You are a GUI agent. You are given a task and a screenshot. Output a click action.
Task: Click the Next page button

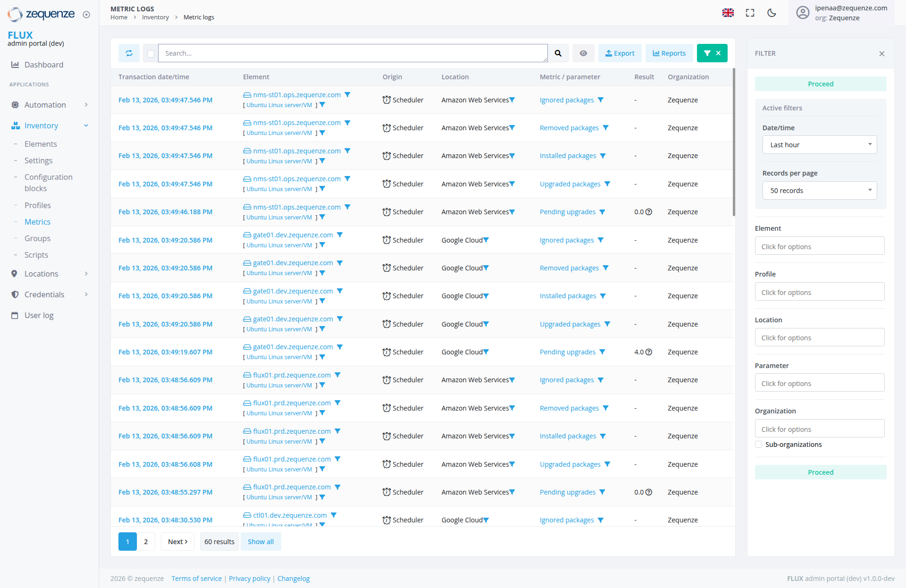tap(178, 542)
